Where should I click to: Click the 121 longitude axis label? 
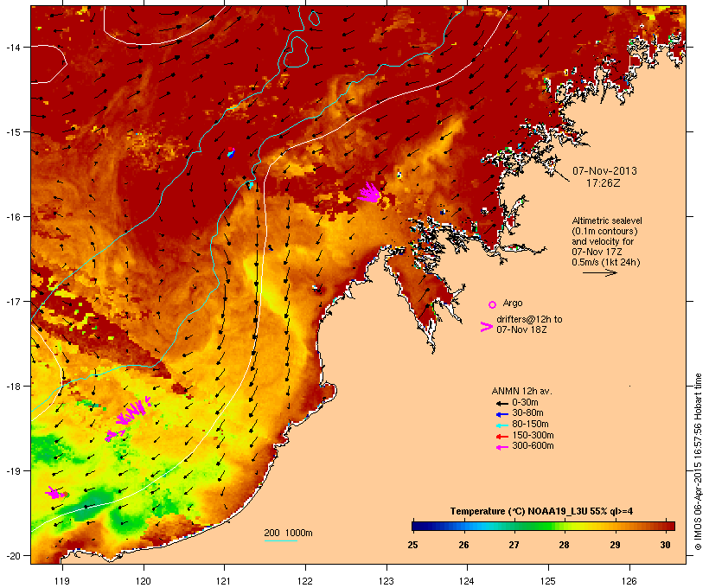pyautogui.click(x=224, y=581)
